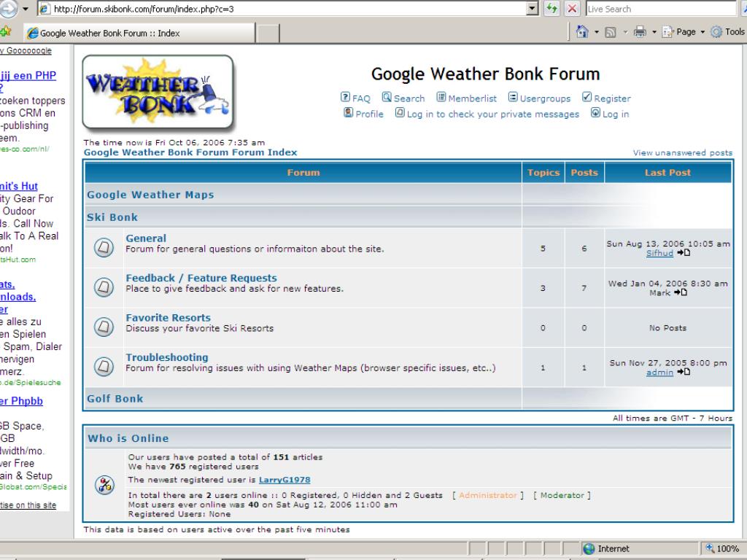
Task: View latest post icon beside admin
Action: pyautogui.click(x=684, y=372)
